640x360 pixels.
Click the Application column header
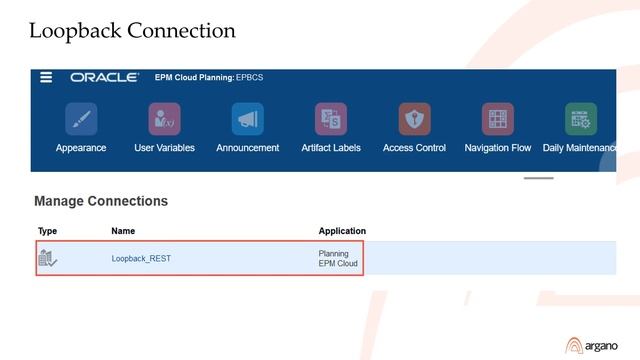(342, 231)
